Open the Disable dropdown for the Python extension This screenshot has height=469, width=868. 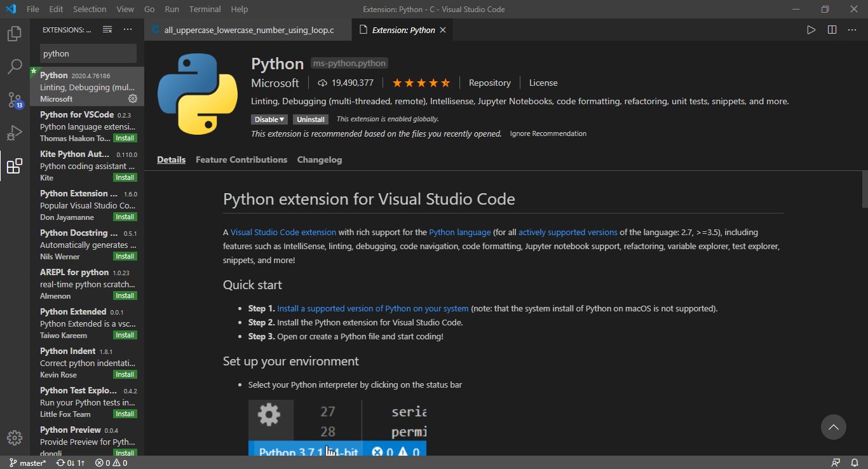pyautogui.click(x=269, y=119)
